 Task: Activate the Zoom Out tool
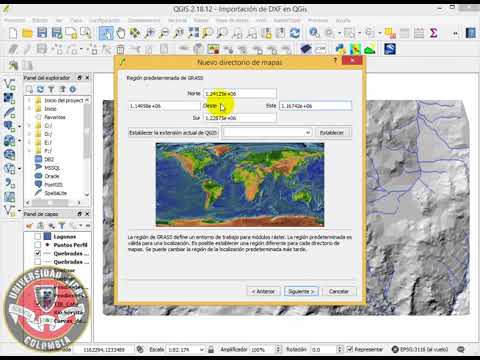point(164,33)
